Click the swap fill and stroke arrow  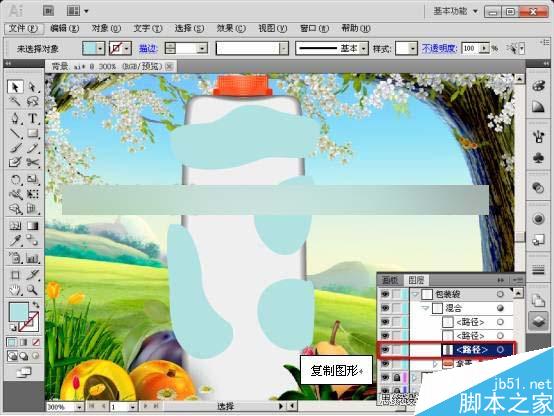tap(36, 304)
